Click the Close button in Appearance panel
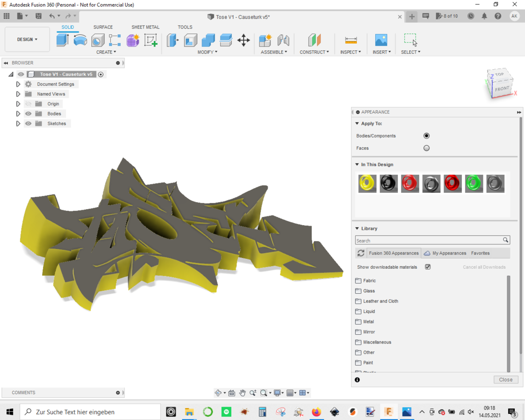Screen dimensions: 525x420 coord(506,379)
